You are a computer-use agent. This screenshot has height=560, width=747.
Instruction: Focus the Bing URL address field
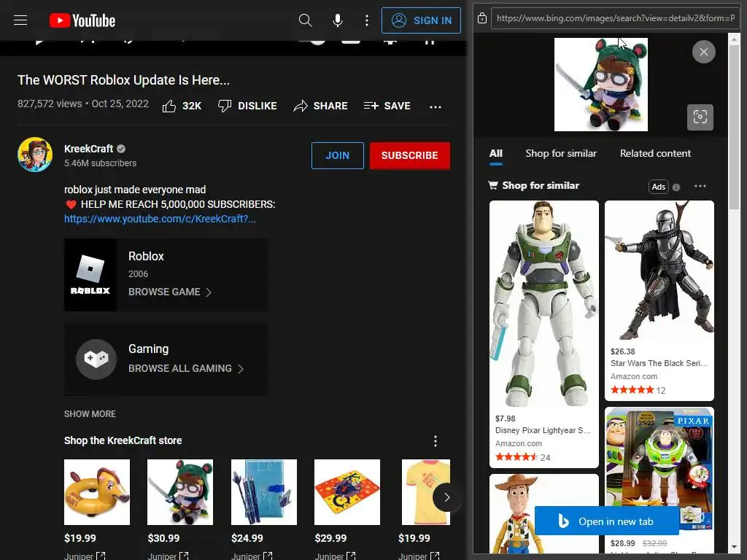616,18
